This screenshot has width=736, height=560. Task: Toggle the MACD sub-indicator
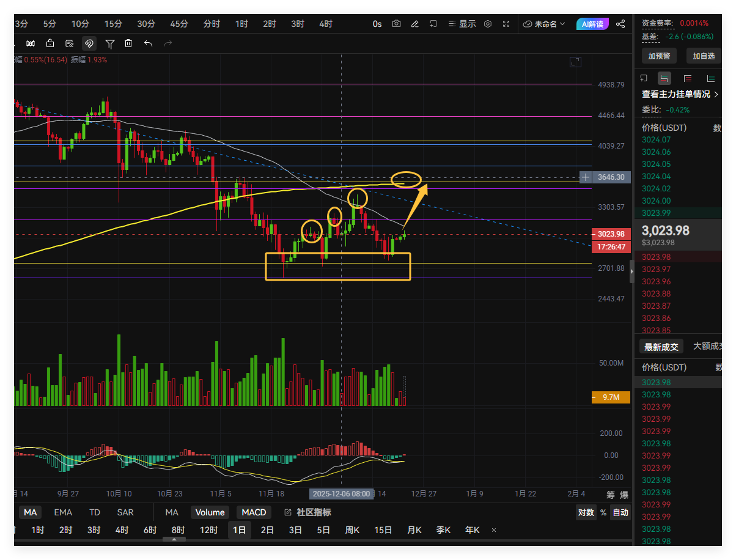click(254, 512)
